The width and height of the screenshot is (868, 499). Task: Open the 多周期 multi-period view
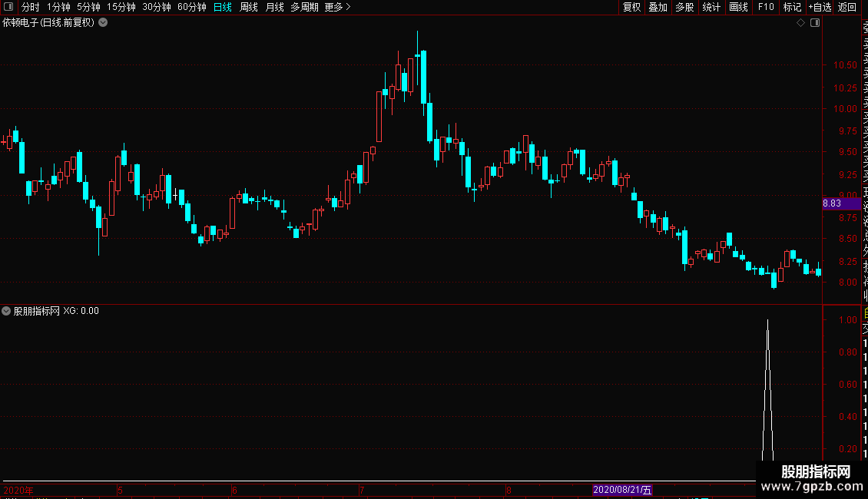[304, 7]
